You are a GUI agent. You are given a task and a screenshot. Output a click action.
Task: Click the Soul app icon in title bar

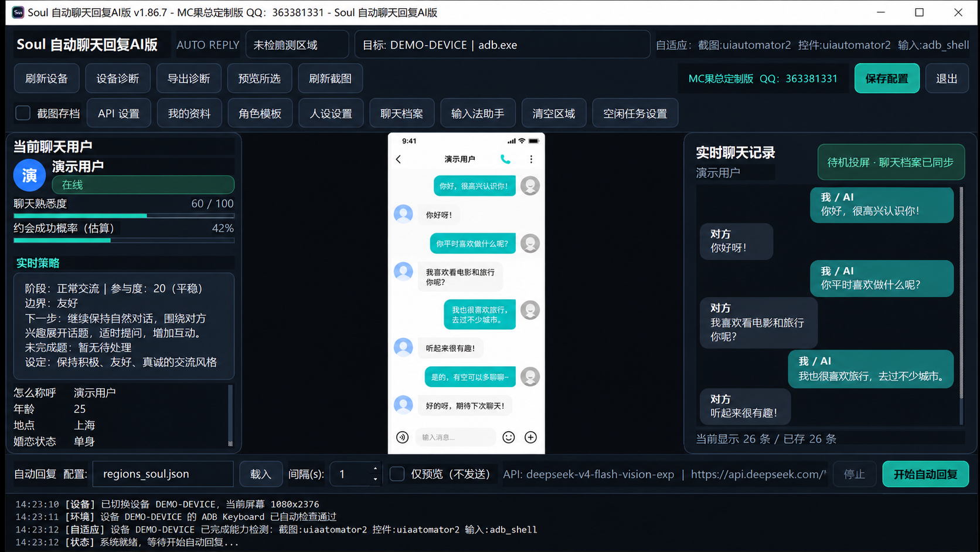(x=18, y=12)
